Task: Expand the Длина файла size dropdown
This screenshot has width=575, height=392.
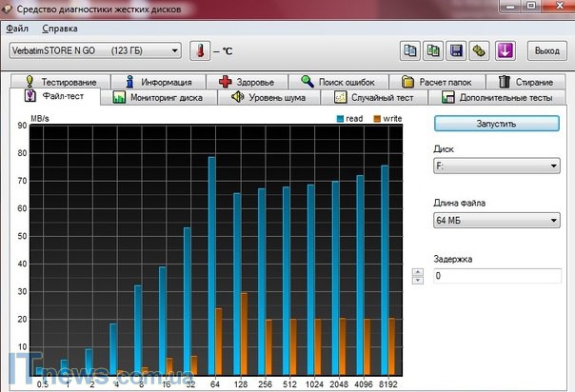Action: (x=496, y=222)
